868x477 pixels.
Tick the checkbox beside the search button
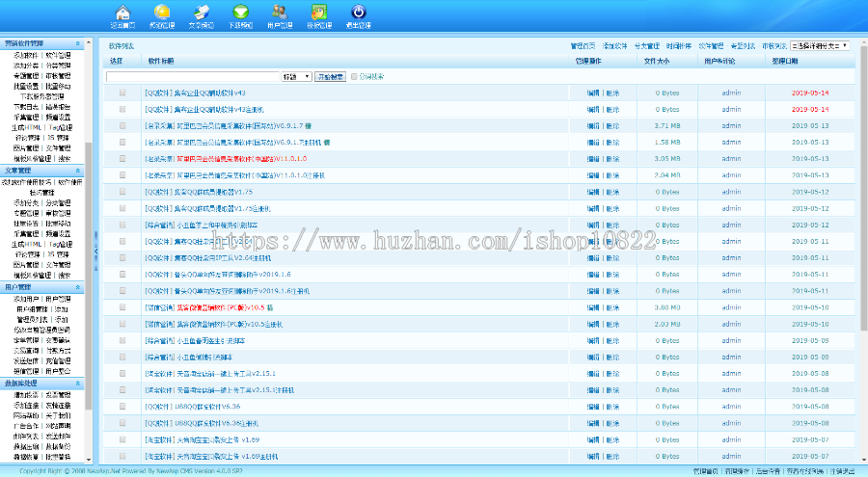354,76
